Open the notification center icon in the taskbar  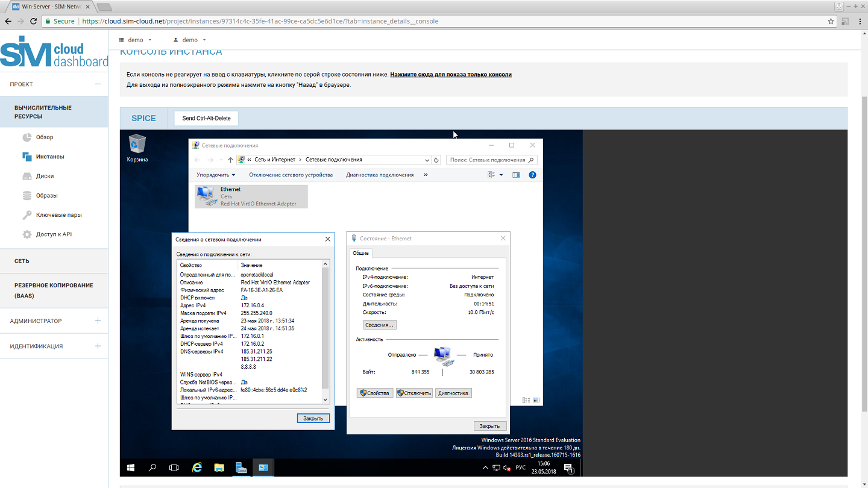[x=568, y=468]
